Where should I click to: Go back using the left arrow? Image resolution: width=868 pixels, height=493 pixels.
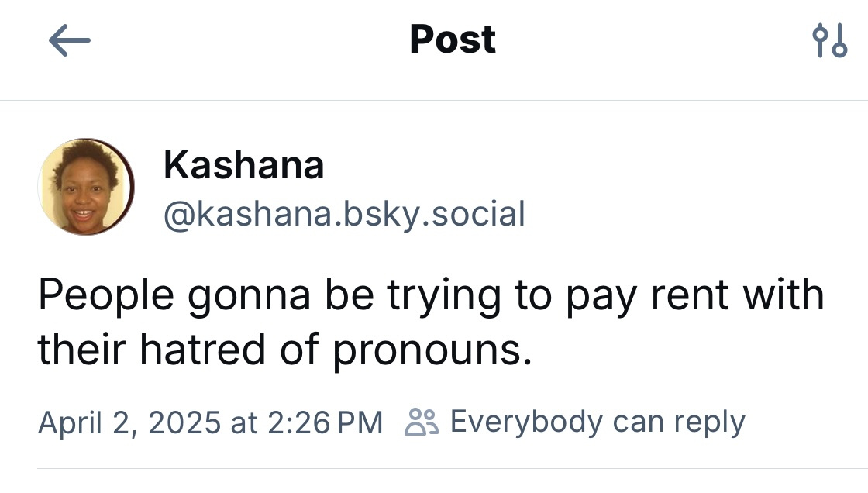[70, 40]
